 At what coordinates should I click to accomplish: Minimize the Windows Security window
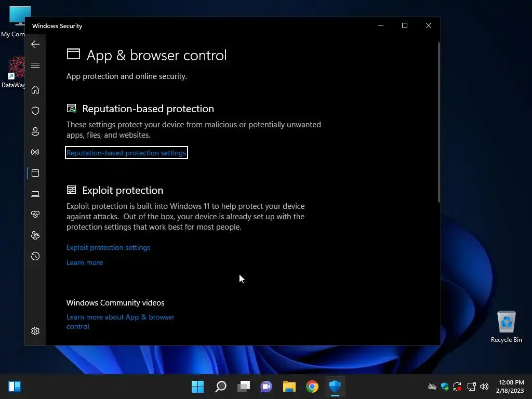(381, 26)
